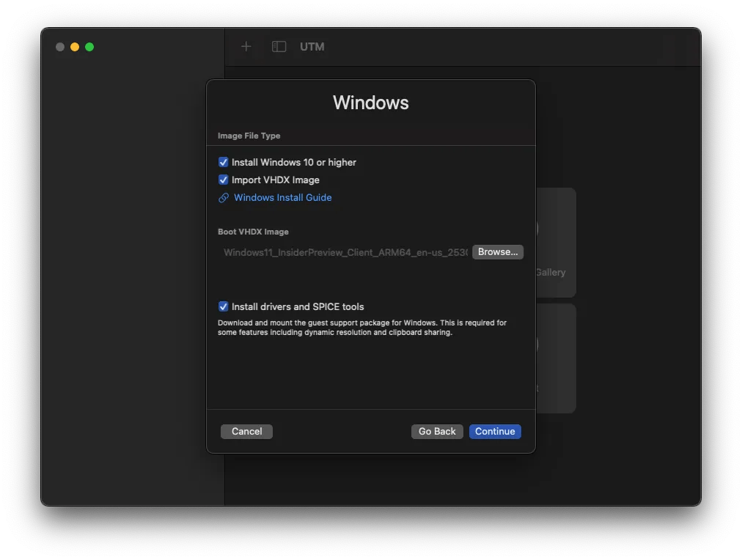Viewport: 742px width, 560px height.
Task: Click Go Back to the previous step
Action: click(x=437, y=432)
